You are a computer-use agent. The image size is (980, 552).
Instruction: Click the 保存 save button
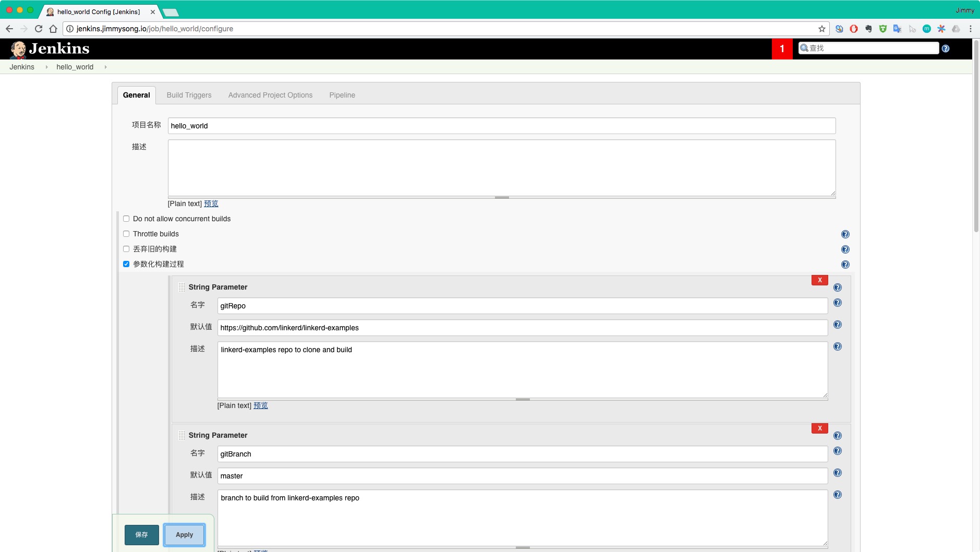[x=141, y=535]
